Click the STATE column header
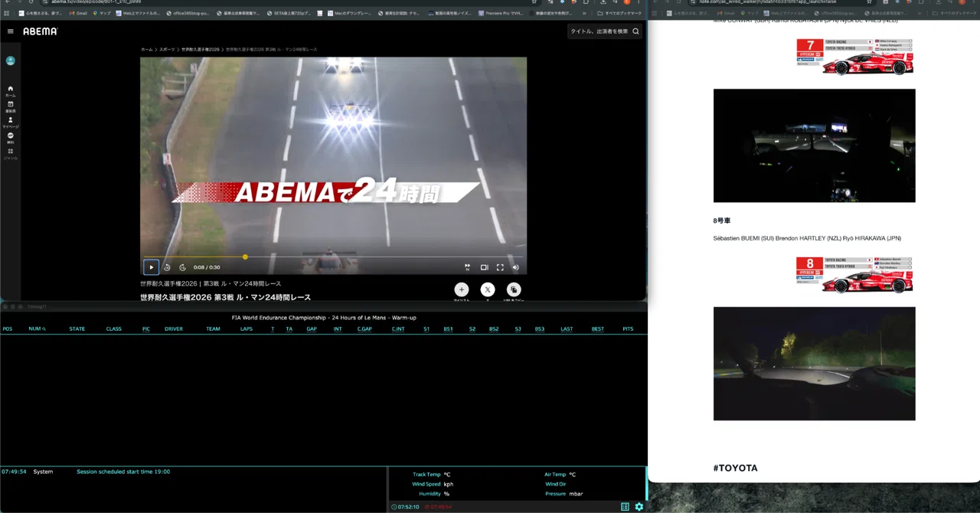The width and height of the screenshot is (980, 513). click(x=77, y=328)
